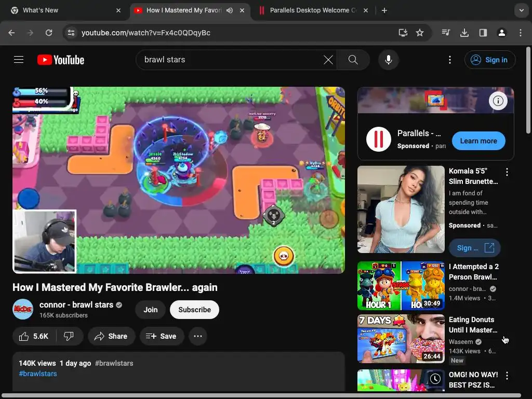The width and height of the screenshot is (532, 399).
Task: Open YouTube settings three-dot icon
Action: click(450, 60)
